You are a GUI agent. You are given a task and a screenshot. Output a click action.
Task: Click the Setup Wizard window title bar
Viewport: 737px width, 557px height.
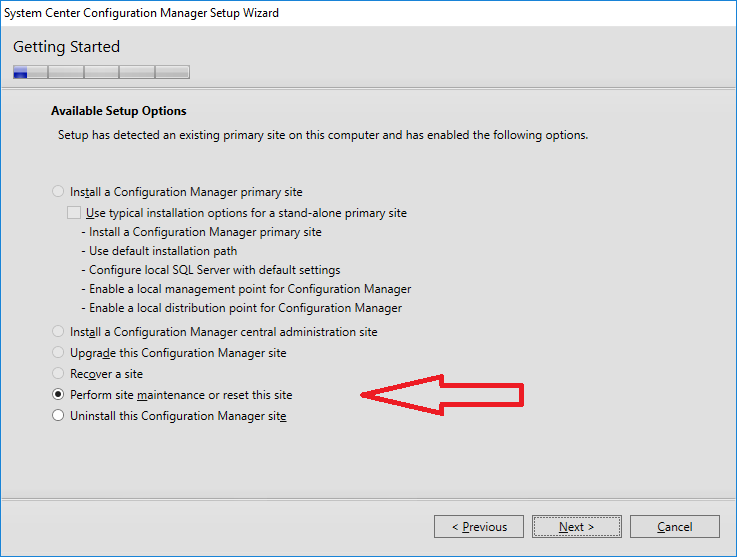coord(368,13)
